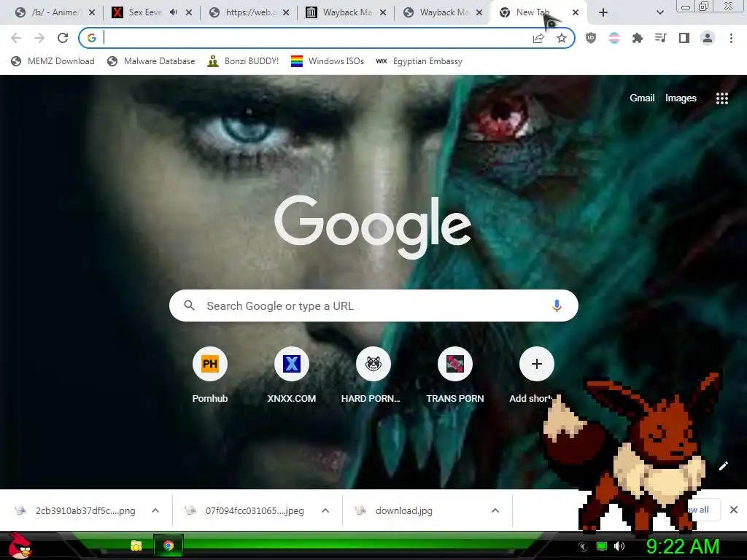Toggle the browser side panel

tap(684, 38)
